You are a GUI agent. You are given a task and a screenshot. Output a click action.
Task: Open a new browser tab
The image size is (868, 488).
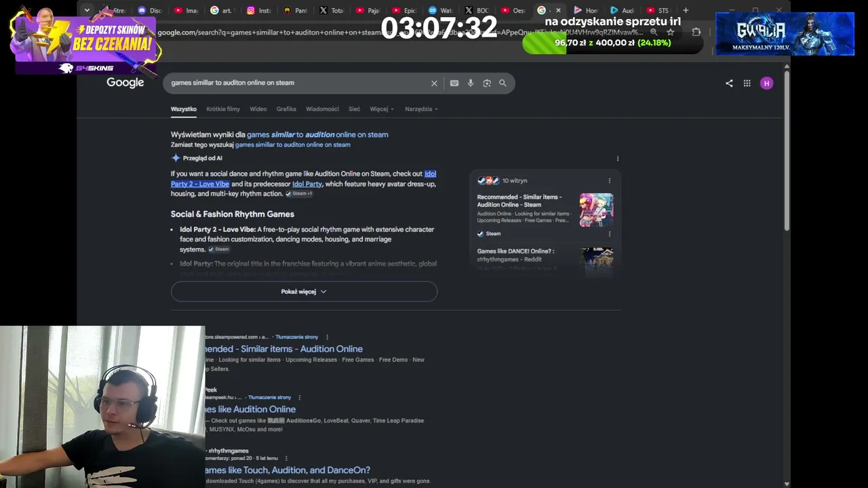(686, 10)
